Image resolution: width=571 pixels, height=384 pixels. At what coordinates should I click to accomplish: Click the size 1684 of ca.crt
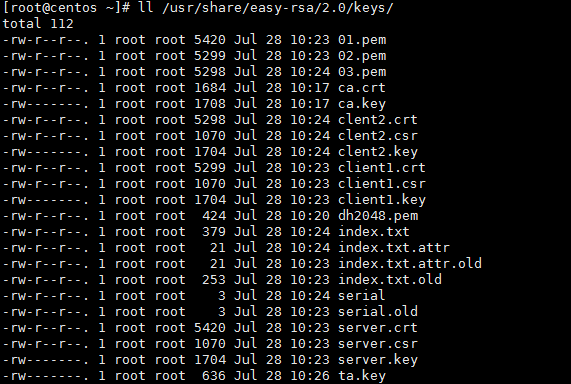210,88
